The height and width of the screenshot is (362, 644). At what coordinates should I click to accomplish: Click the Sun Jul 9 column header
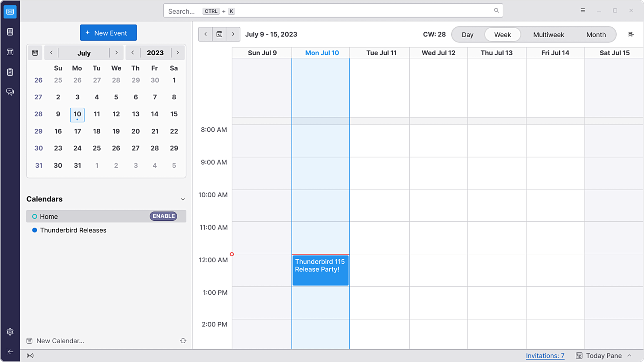click(x=262, y=53)
